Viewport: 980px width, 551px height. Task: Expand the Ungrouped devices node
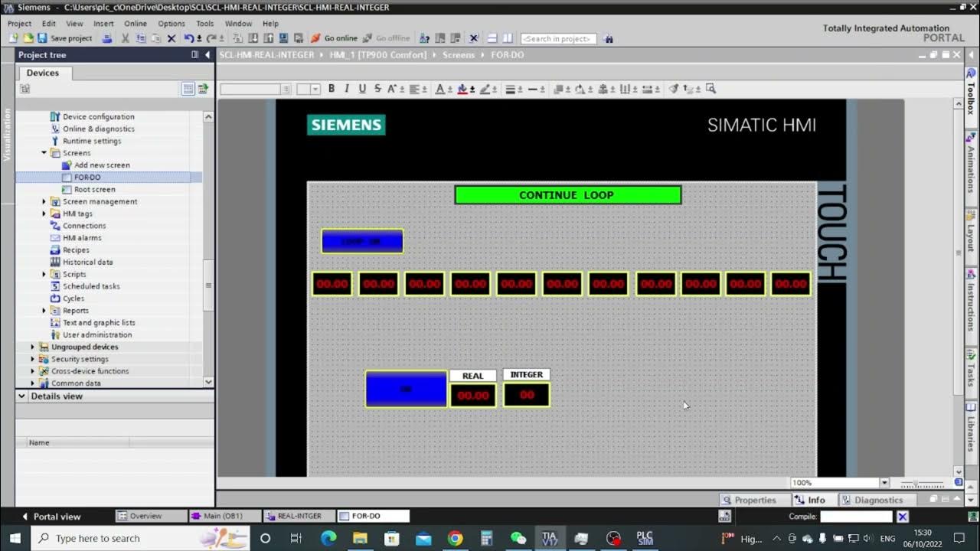[x=32, y=347]
